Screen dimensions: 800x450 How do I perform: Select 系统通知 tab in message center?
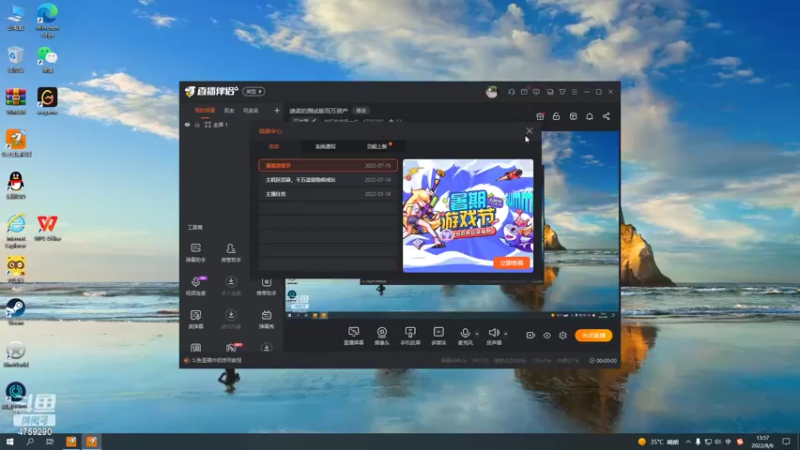[325, 146]
